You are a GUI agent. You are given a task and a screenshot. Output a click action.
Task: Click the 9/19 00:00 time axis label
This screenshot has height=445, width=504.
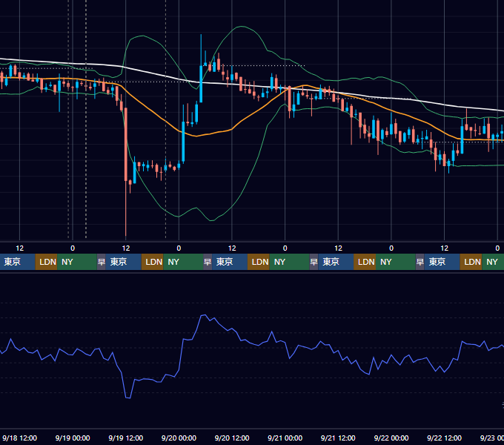point(73,438)
